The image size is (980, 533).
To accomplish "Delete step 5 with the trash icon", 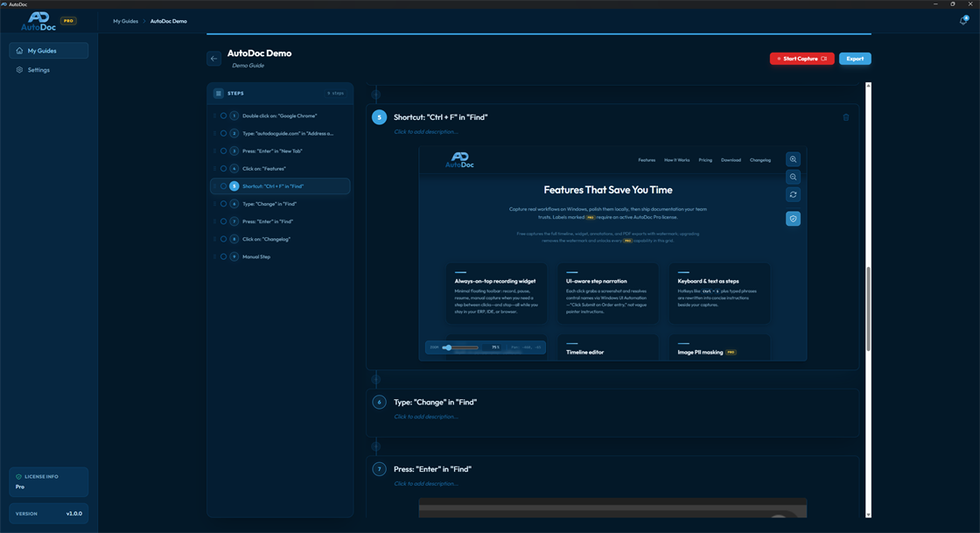I will [x=845, y=117].
